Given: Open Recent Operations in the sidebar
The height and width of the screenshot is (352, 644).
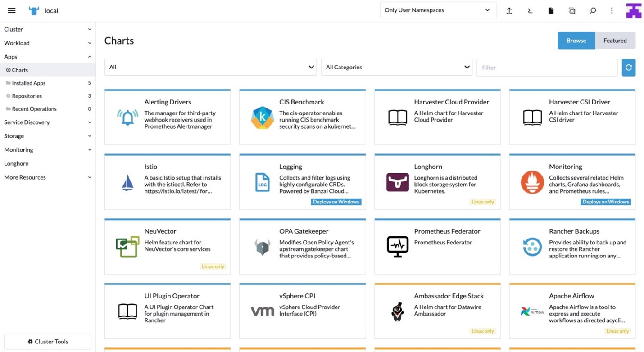Looking at the screenshot, I should click(x=48, y=109).
